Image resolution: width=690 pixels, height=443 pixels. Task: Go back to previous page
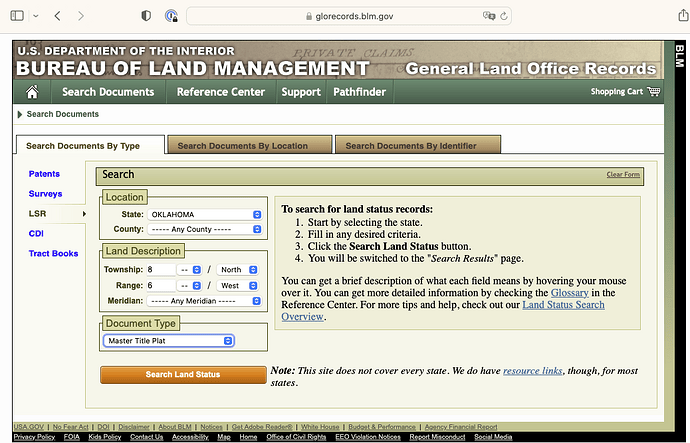pyautogui.click(x=58, y=16)
